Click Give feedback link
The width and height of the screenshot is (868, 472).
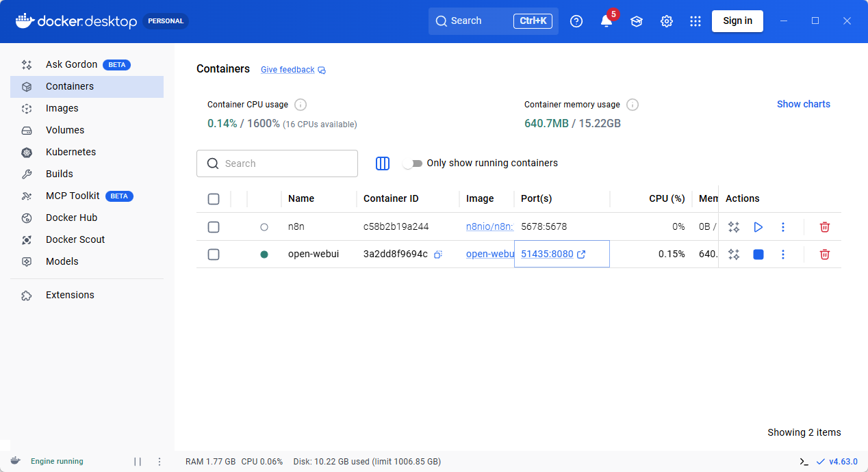point(288,70)
